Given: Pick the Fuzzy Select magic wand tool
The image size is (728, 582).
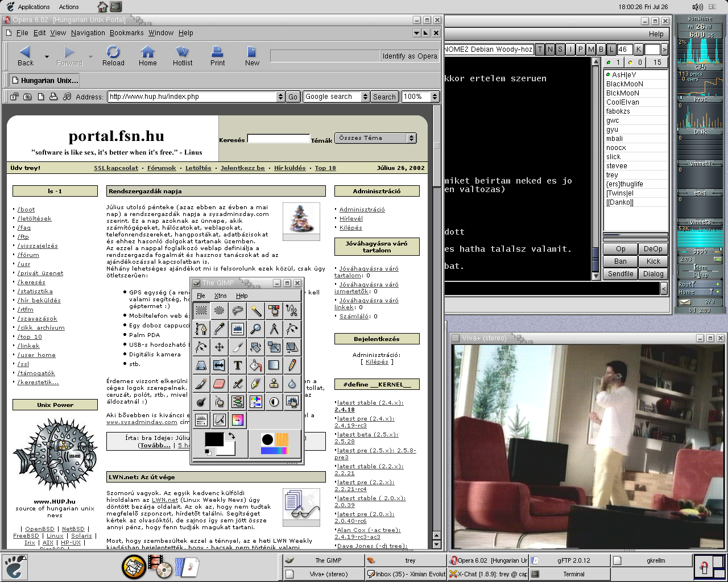Looking at the screenshot, I should tap(256, 310).
